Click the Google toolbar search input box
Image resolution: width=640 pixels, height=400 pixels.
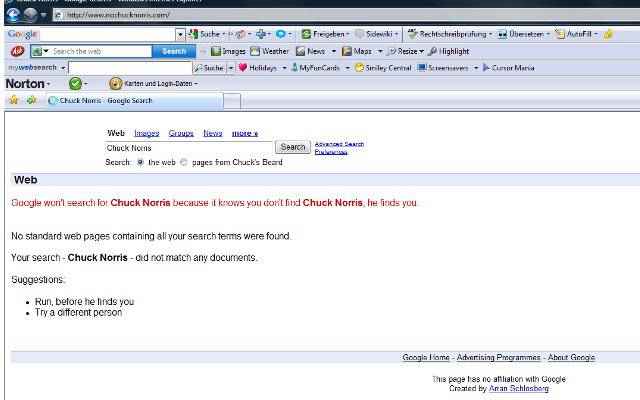point(108,34)
